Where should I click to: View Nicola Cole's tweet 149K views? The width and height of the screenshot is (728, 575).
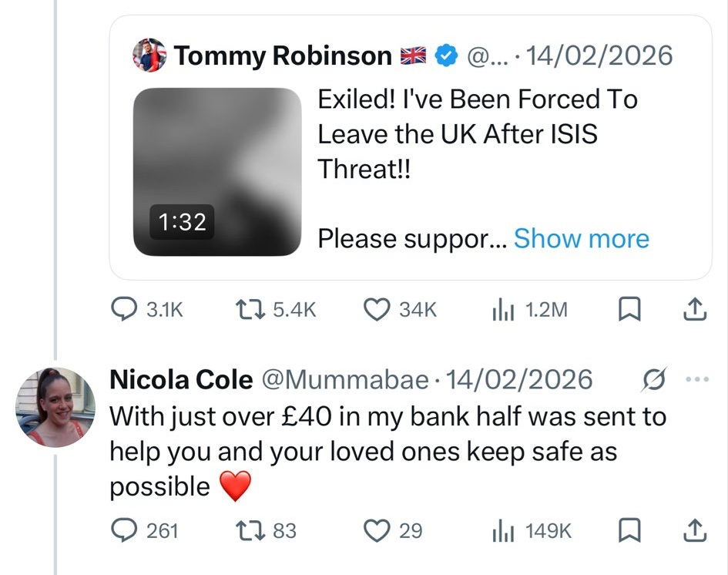click(500, 530)
